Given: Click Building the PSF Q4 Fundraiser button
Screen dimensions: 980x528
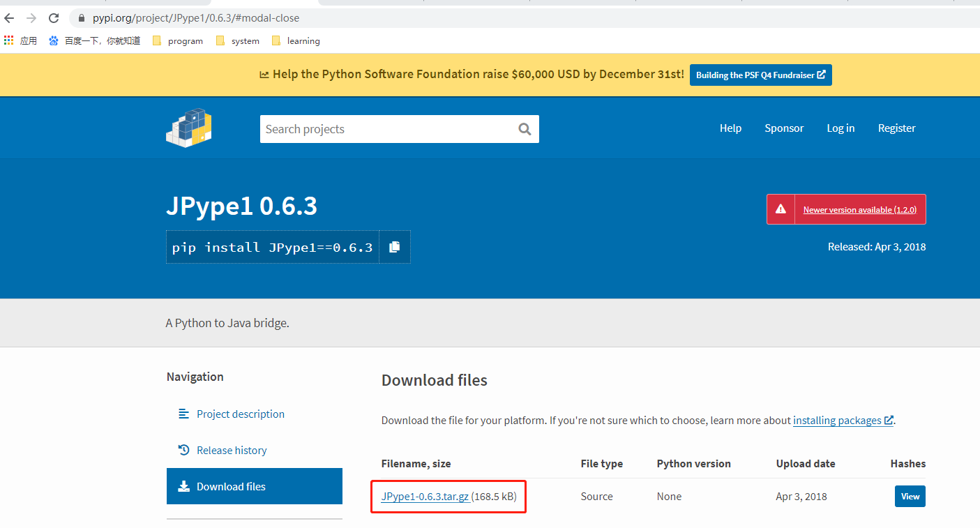Looking at the screenshot, I should click(x=760, y=75).
